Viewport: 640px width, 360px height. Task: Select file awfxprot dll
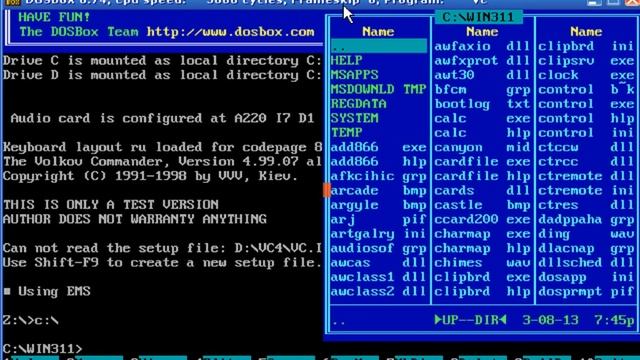pos(482,60)
